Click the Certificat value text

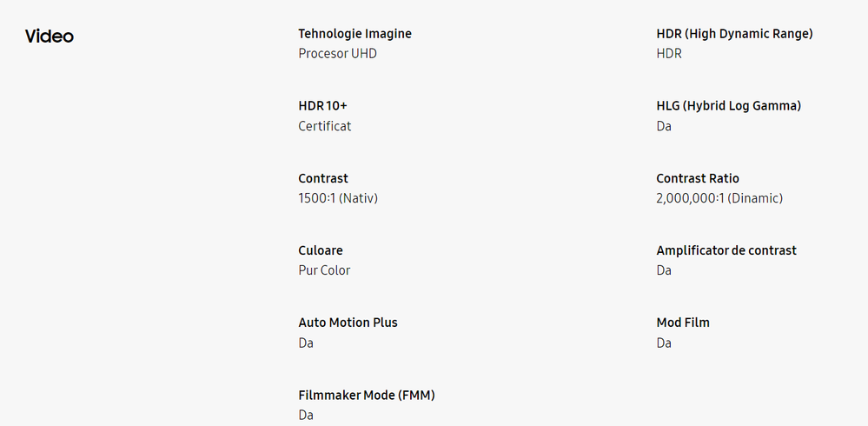[325, 126]
